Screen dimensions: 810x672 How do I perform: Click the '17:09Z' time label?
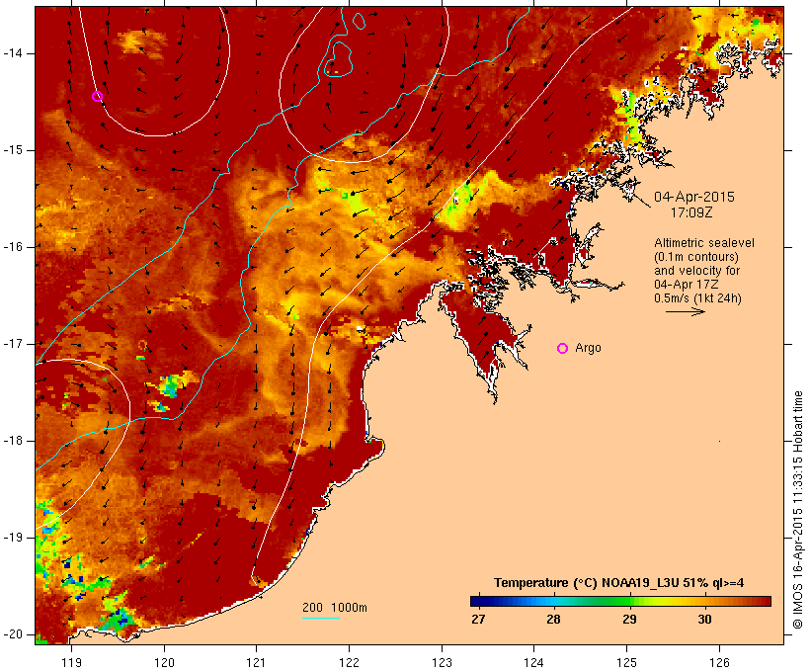[x=691, y=212]
